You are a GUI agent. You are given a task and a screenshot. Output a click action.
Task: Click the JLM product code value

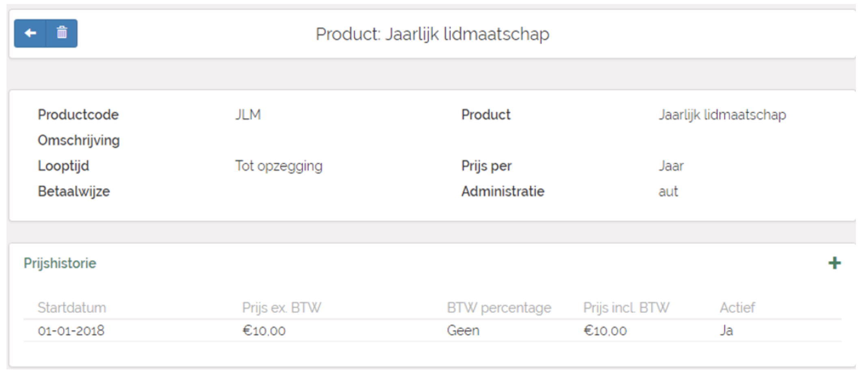click(248, 115)
